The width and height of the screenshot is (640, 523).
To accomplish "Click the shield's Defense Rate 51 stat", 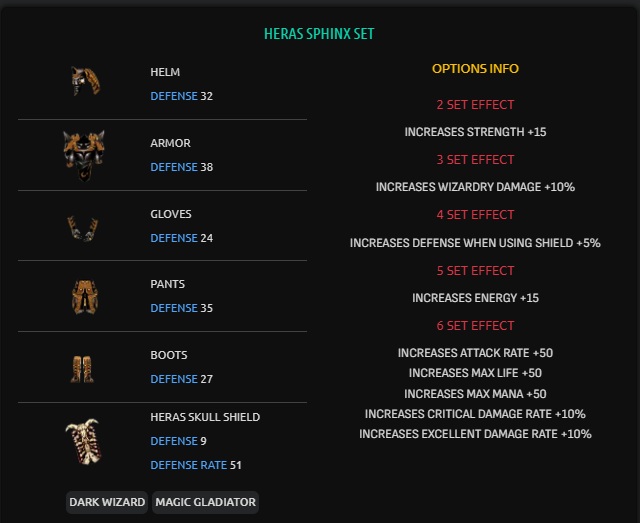I will (x=196, y=465).
